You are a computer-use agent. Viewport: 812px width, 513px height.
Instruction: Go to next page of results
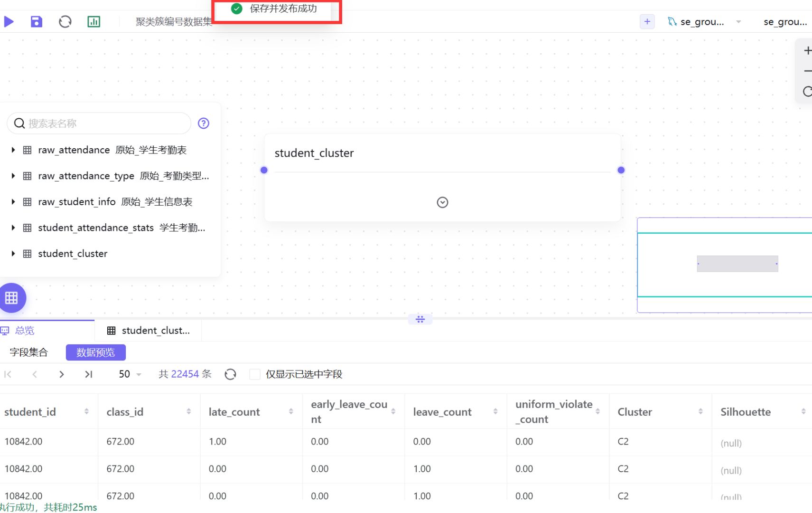point(61,374)
